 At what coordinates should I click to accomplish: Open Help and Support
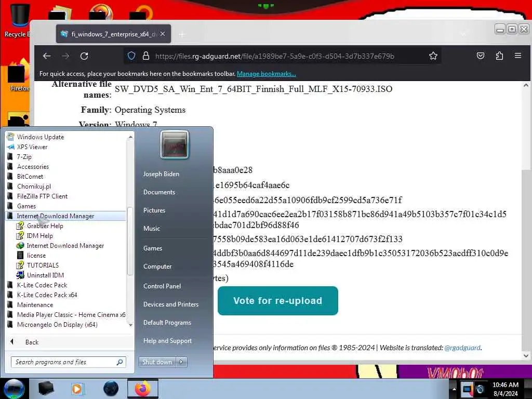[x=167, y=341]
